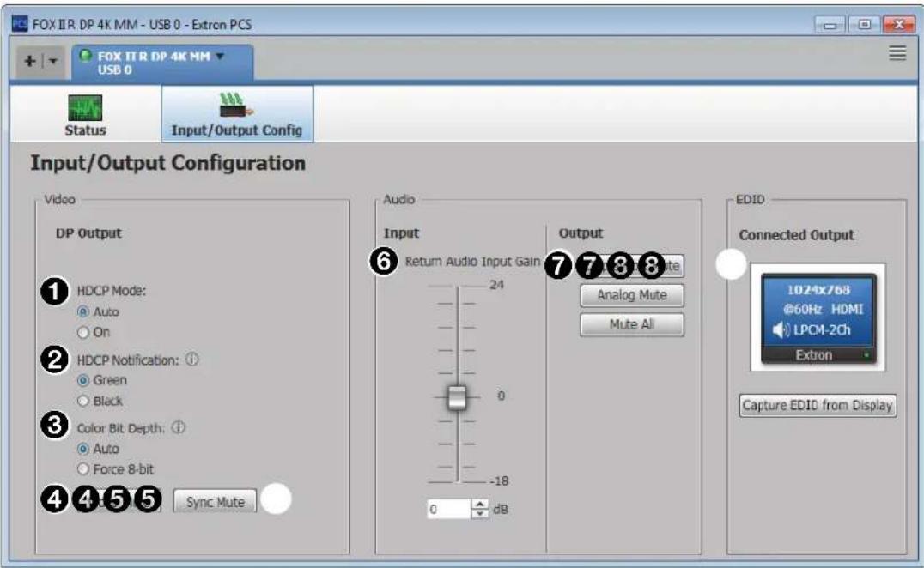Set Color Bit Depth to Auto
The width and height of the screenshot is (924, 568).
coord(83,449)
